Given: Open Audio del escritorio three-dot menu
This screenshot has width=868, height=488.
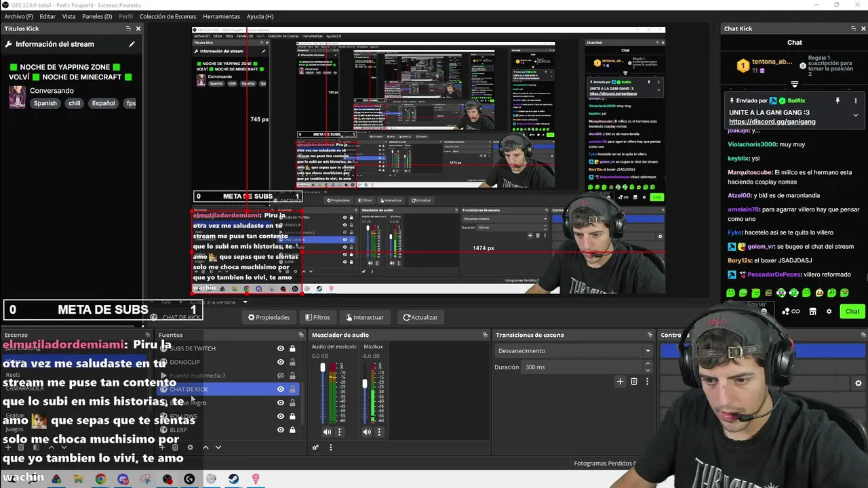Looking at the screenshot, I should pos(339,432).
